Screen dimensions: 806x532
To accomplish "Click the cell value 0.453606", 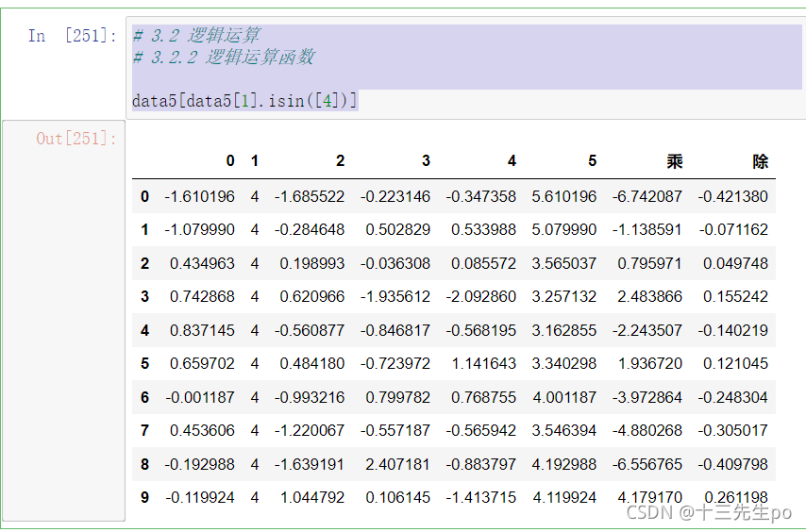I will [203, 430].
